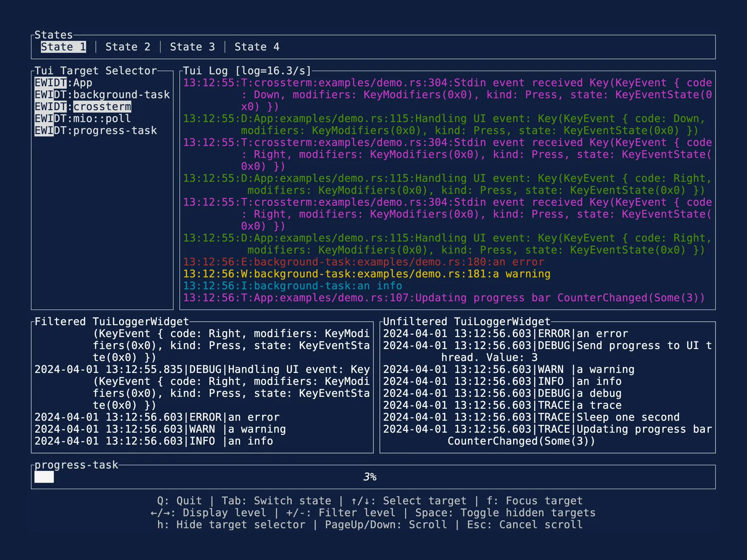Screen dimensions: 747x560
Task: Click the red 'an error' log line
Action: pyautogui.click(x=363, y=262)
